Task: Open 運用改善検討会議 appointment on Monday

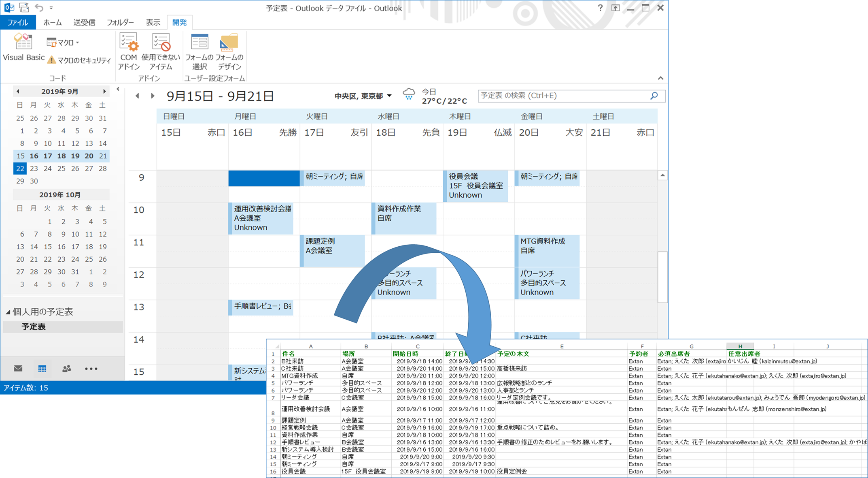Action: click(261, 218)
